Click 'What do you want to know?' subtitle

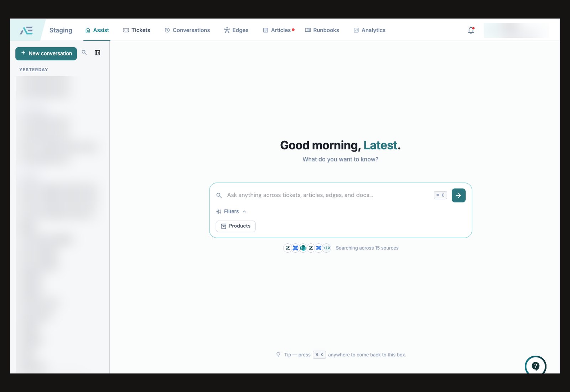coord(340,159)
